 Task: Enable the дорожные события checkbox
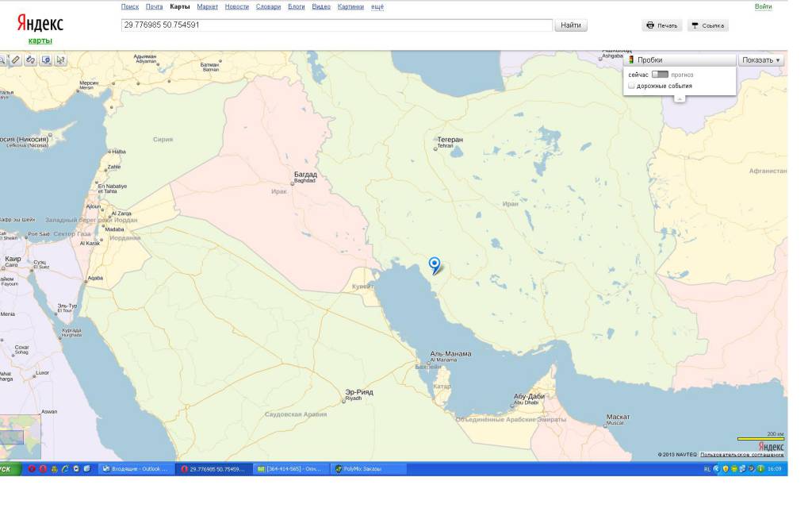(632, 86)
